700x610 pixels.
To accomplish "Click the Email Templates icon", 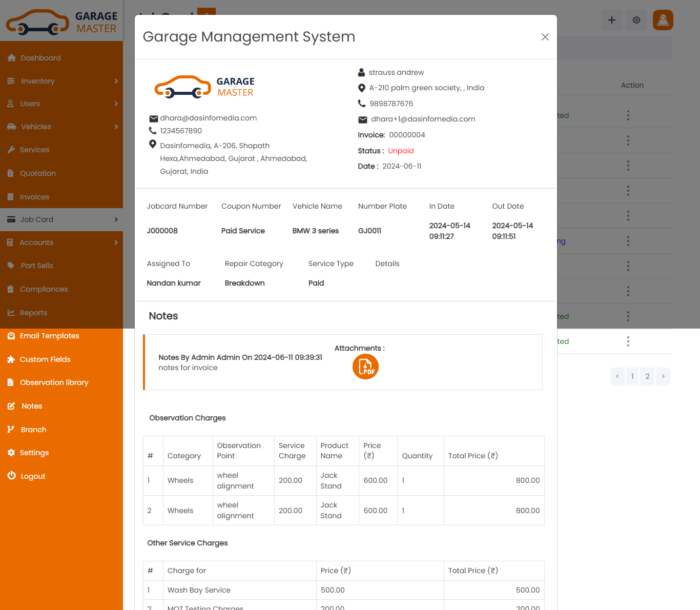I will click(11, 336).
